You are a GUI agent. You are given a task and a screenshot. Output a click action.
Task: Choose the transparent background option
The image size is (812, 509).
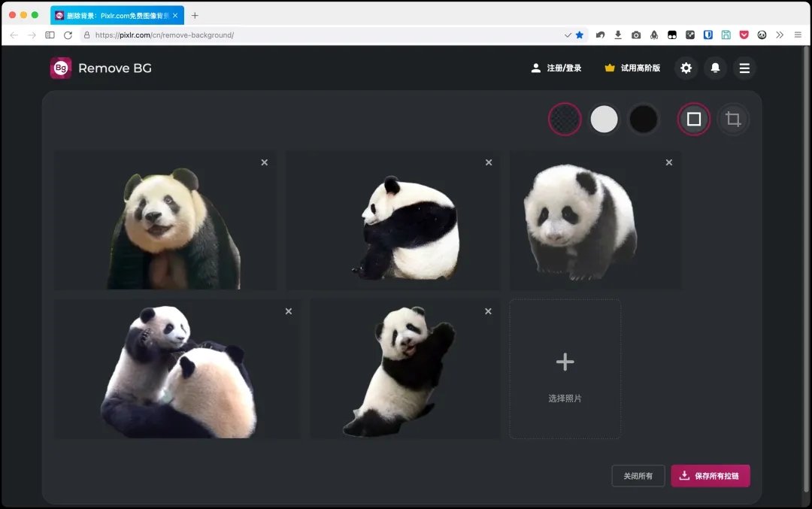point(565,119)
